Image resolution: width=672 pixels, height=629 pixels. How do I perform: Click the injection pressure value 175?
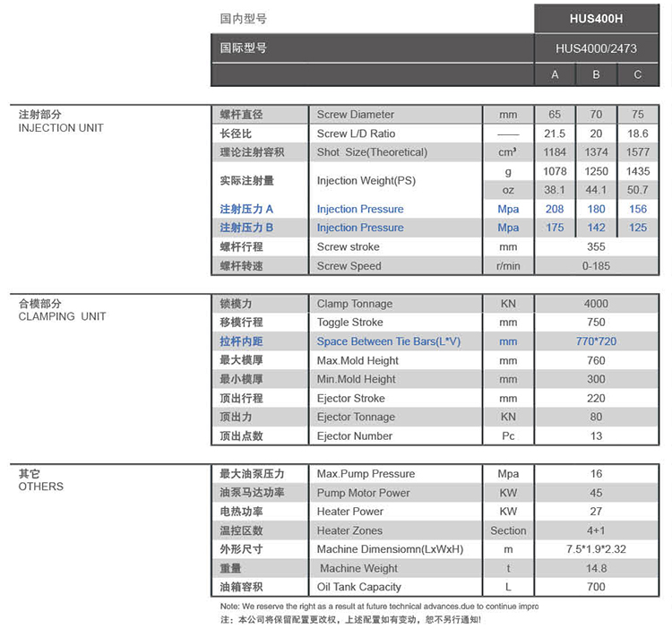pos(555,228)
